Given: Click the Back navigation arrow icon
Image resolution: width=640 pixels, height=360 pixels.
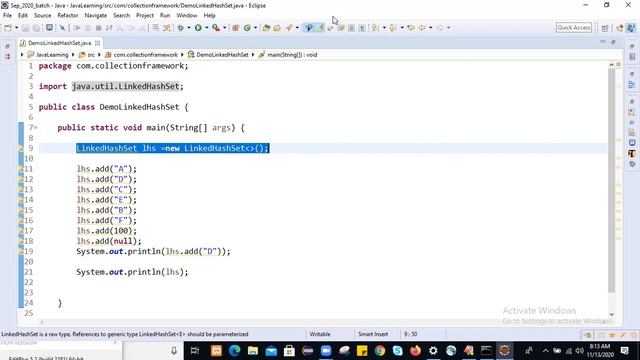Looking at the screenshot, I should (x=422, y=28).
